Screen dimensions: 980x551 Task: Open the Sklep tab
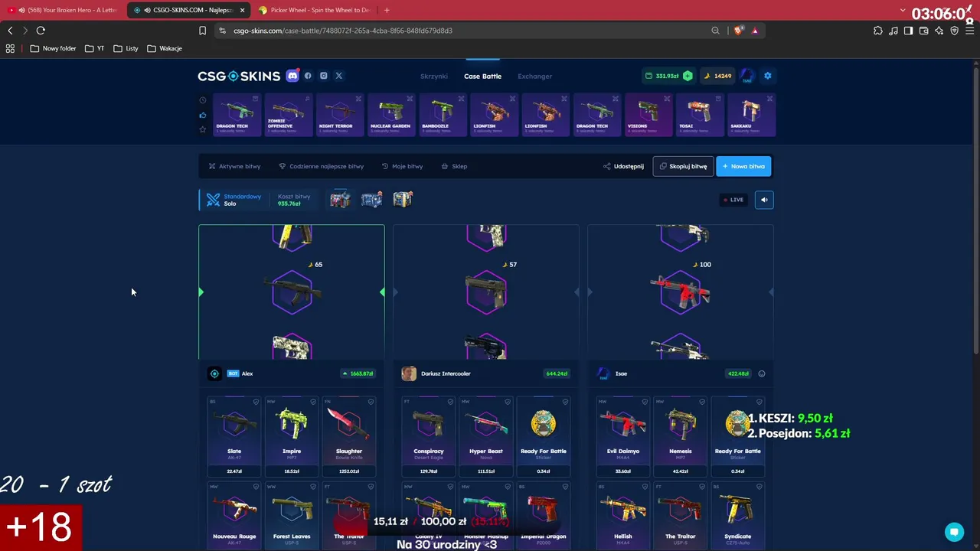(x=454, y=166)
